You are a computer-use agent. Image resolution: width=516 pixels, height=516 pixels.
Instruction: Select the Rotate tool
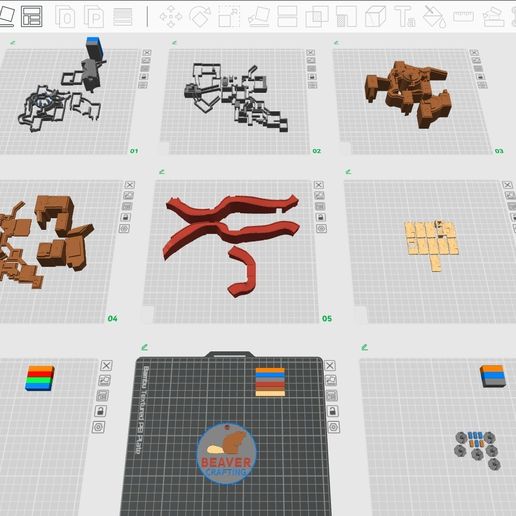[x=200, y=16]
